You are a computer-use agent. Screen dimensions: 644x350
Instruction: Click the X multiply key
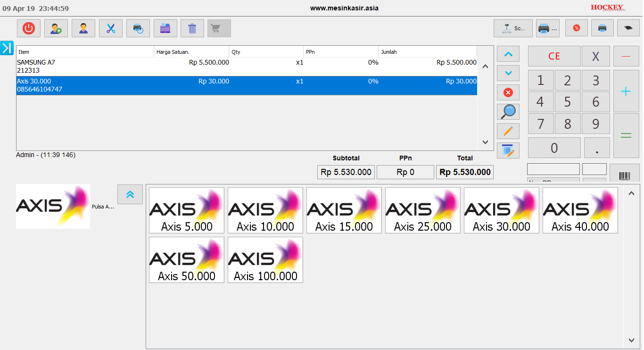(596, 56)
